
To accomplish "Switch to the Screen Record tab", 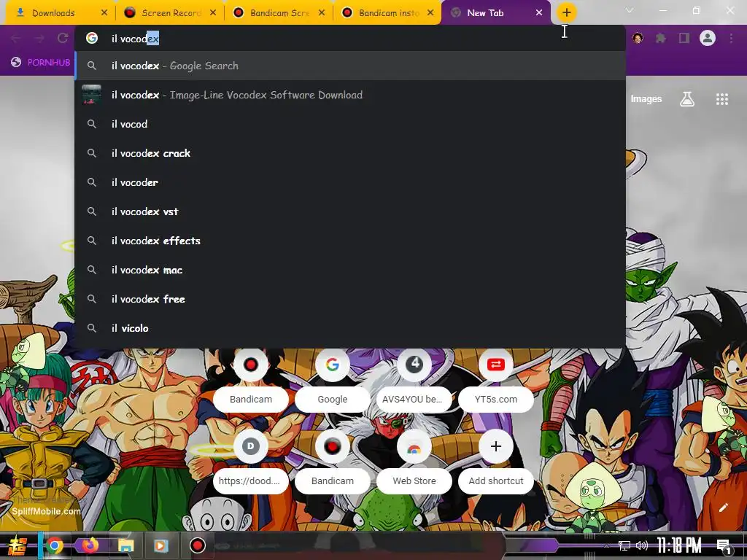I will tap(171, 13).
